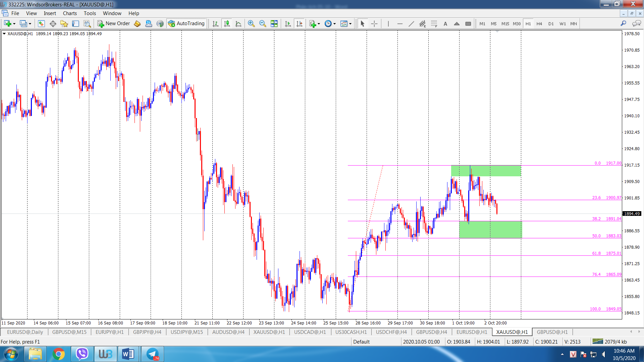Click the signals broadcast icon

[160, 23]
